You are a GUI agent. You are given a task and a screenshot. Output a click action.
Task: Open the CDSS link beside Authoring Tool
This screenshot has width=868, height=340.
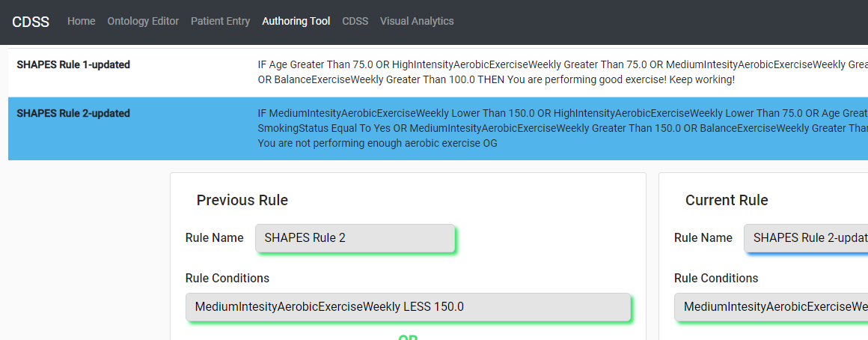[x=355, y=21]
